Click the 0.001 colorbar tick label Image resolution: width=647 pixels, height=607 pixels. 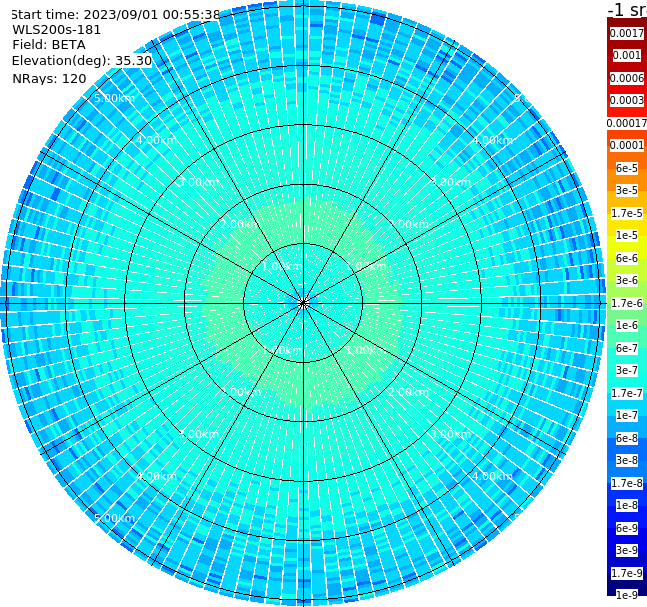tap(627, 55)
